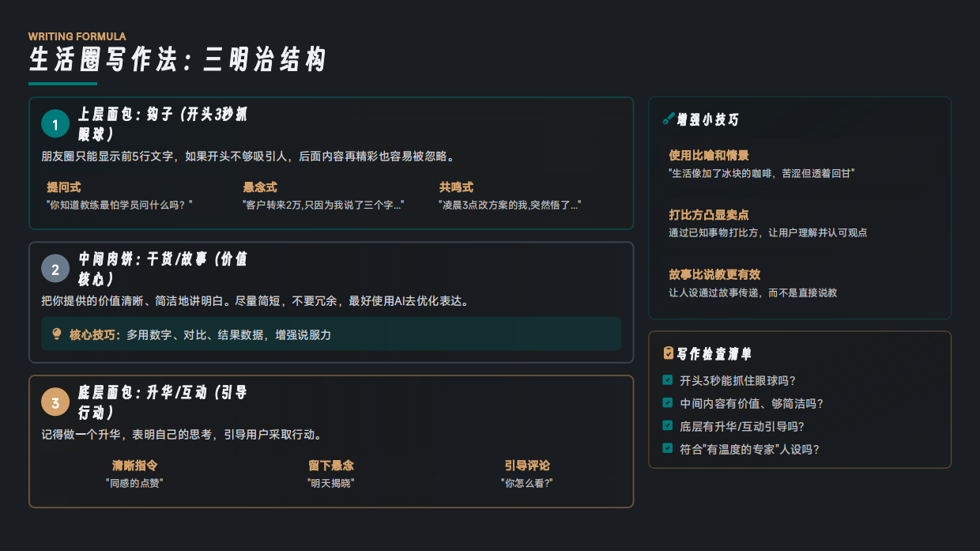This screenshot has height=551, width=980.
Task: Click heading 上层面包：钩子
Action: tap(163, 124)
